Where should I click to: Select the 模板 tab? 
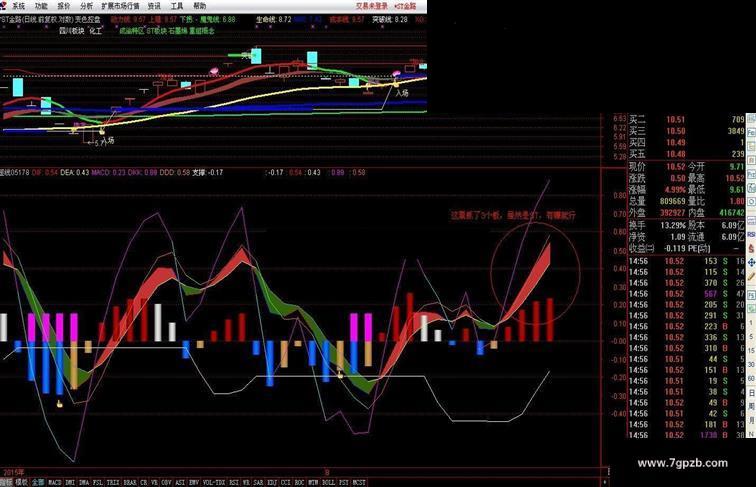[22, 482]
